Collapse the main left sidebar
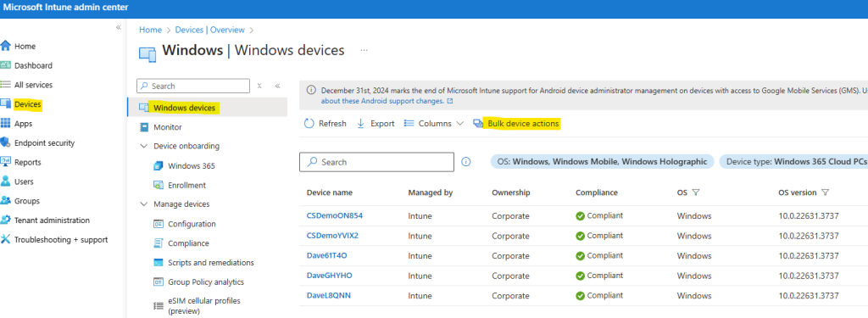 [x=118, y=27]
